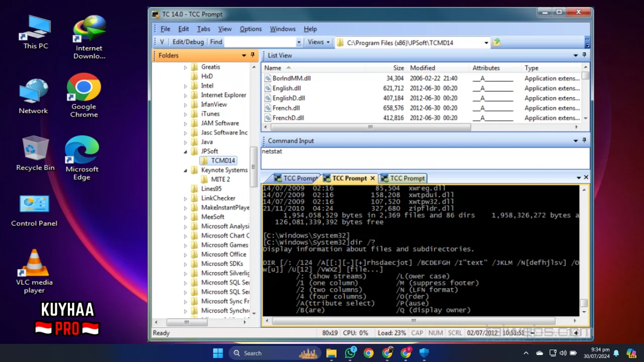Click the V toolbar button
The height and width of the screenshot is (362, 644).
point(162,42)
